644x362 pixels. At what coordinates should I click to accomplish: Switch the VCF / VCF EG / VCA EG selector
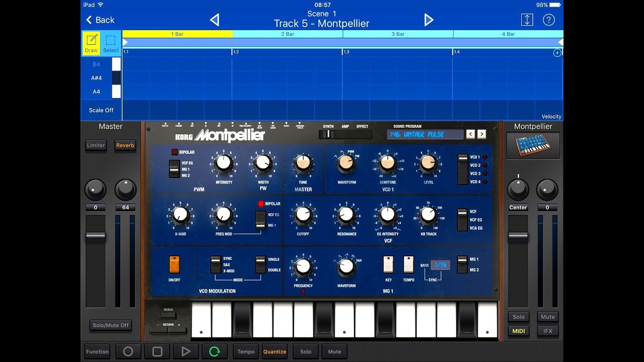tap(462, 220)
